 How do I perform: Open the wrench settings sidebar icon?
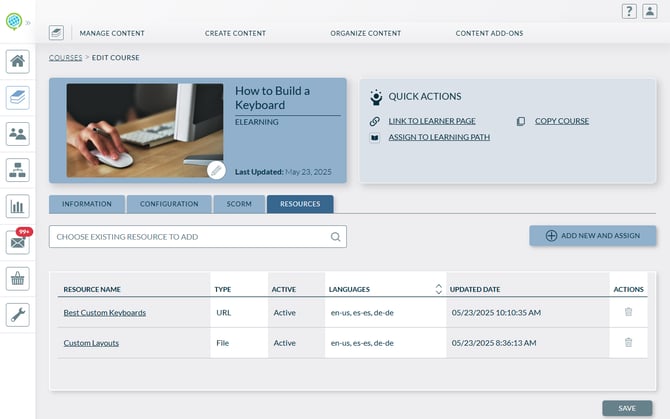(17, 314)
